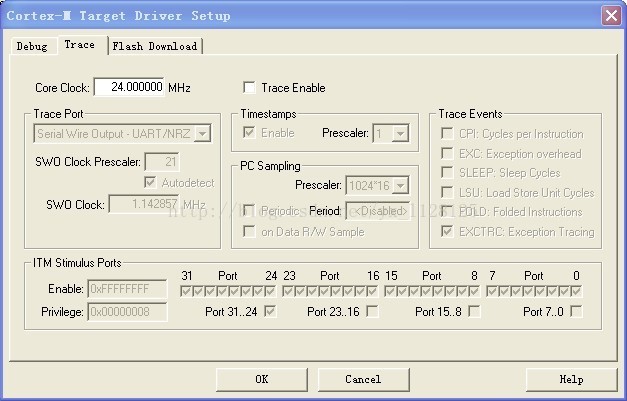
Task: Toggle ITM stimulus port 16 checkbox
Action: [x=372, y=291]
